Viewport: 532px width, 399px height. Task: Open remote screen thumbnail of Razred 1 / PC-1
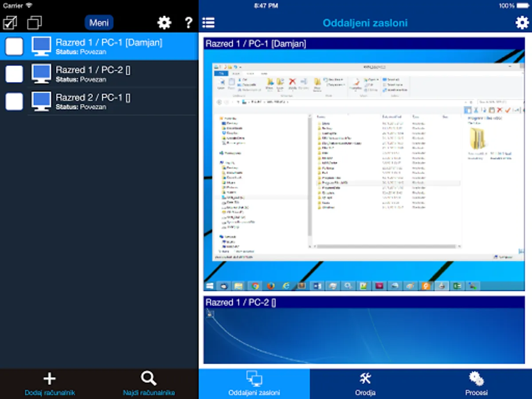[364, 170]
